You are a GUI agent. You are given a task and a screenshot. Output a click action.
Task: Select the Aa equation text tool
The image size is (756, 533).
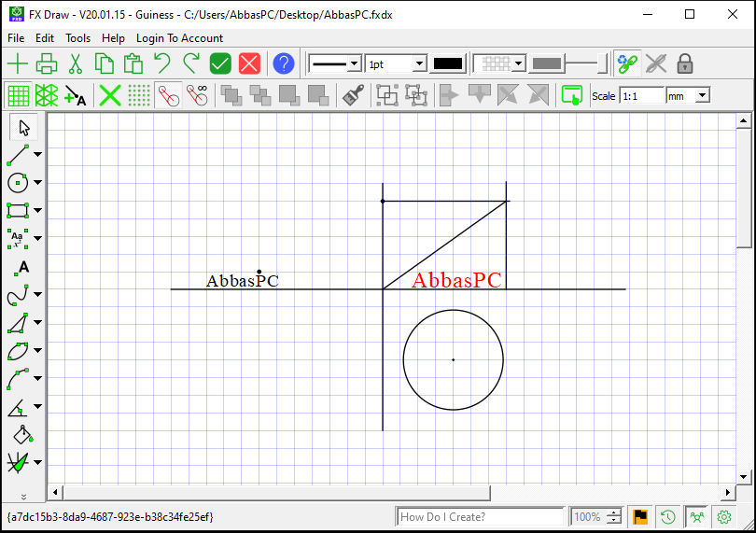tap(18, 238)
